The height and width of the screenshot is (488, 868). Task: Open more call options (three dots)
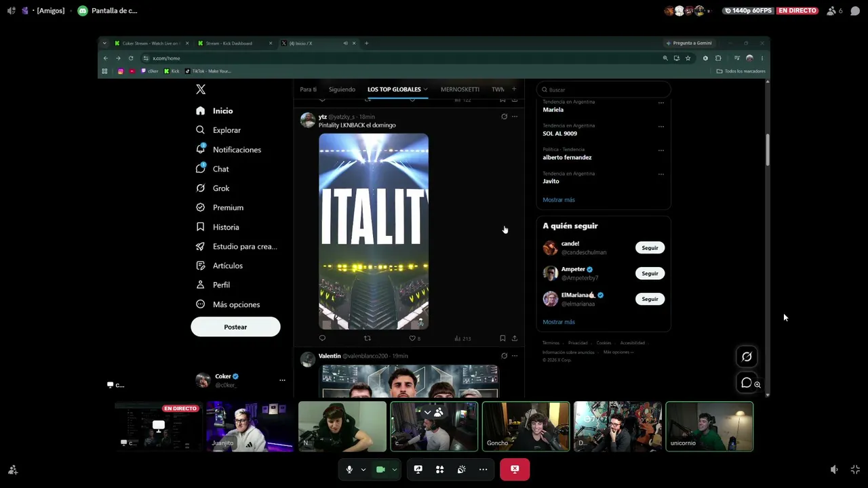tap(483, 469)
